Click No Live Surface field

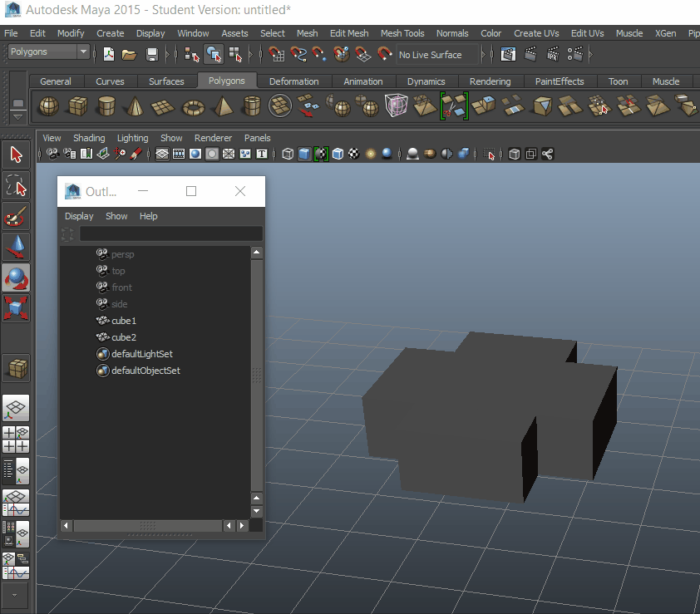pyautogui.click(x=436, y=55)
